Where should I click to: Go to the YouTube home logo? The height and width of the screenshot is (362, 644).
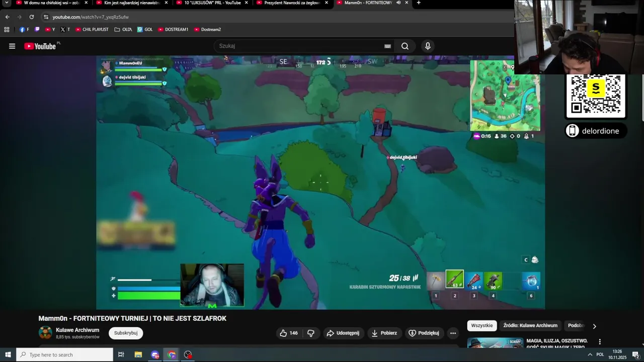[40, 46]
